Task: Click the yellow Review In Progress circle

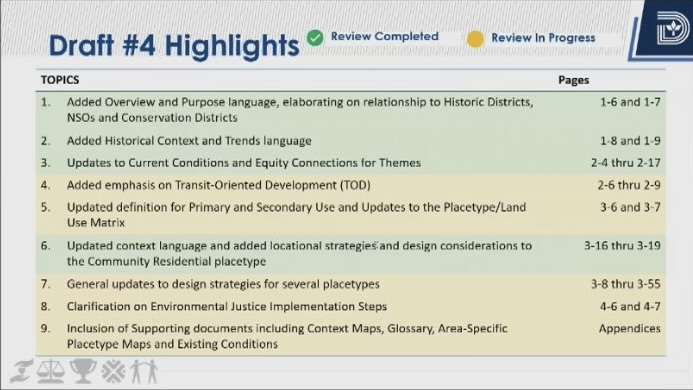Action: click(x=475, y=39)
